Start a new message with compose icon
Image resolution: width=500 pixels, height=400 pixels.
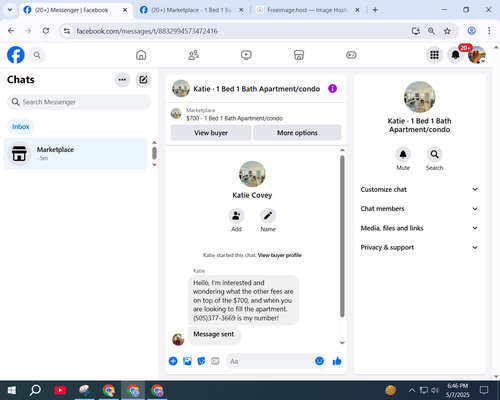tap(143, 80)
